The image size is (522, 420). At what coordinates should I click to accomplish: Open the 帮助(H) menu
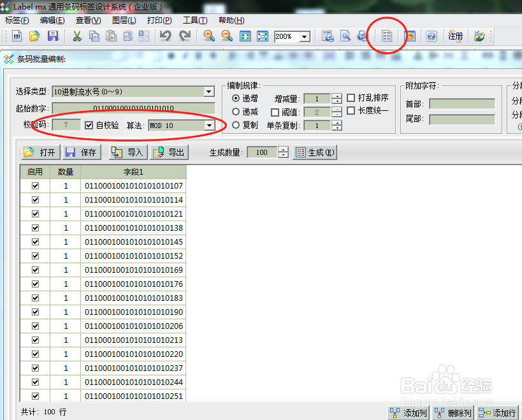[231, 20]
